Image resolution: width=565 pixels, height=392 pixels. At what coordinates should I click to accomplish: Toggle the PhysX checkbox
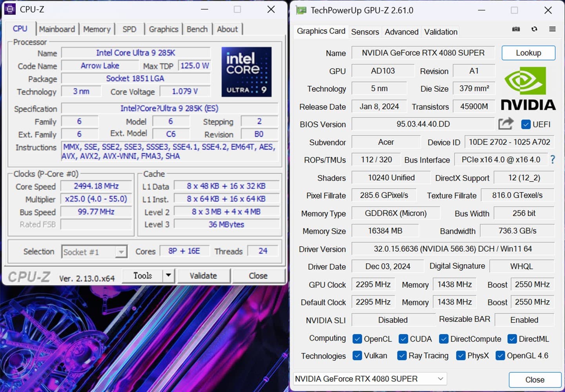(x=461, y=356)
